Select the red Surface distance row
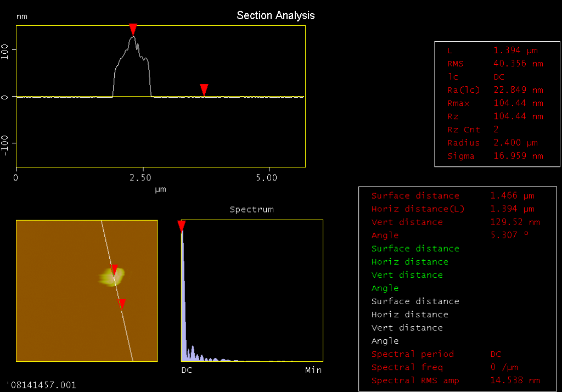Screen dimensions: 562x392 click(x=453, y=196)
